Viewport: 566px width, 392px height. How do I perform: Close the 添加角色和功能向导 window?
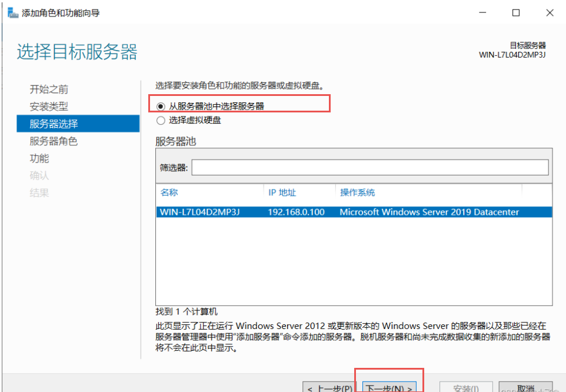coord(550,12)
